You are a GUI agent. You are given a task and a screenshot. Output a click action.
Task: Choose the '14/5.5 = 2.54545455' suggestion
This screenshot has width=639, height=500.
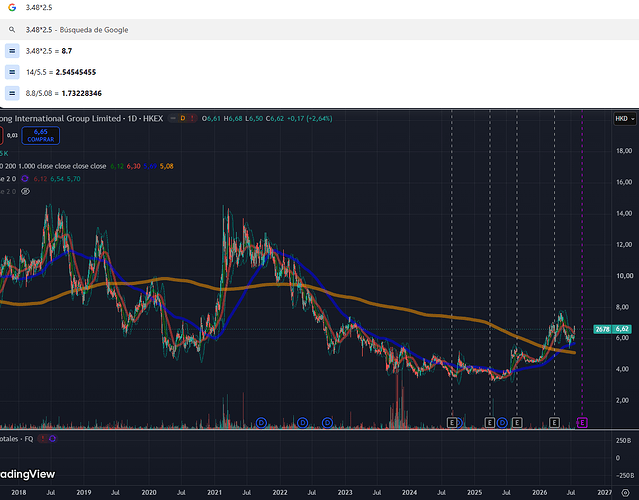click(x=320, y=72)
